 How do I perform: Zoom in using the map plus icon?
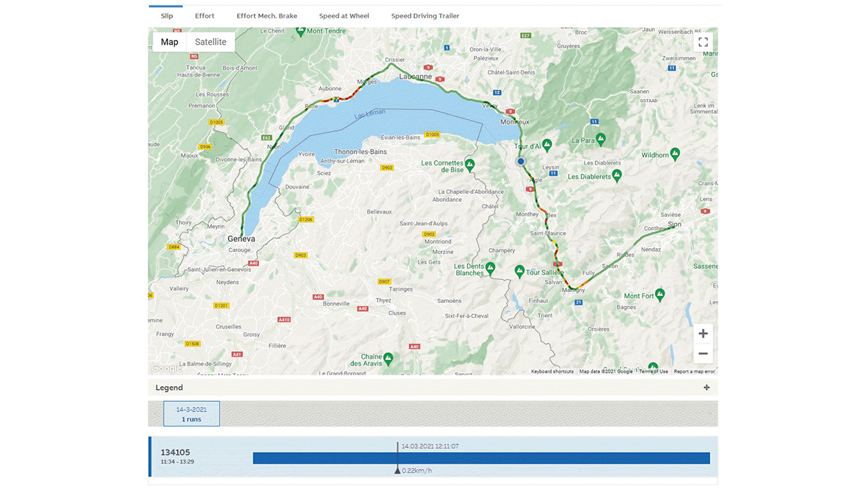click(x=703, y=333)
